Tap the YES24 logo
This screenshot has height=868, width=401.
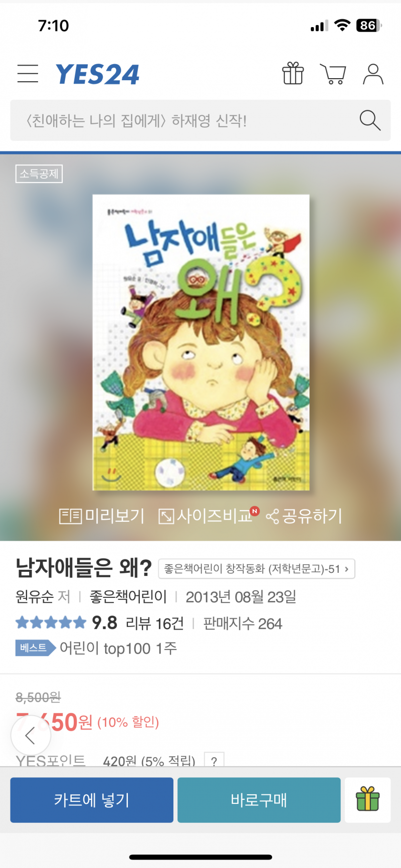click(97, 75)
